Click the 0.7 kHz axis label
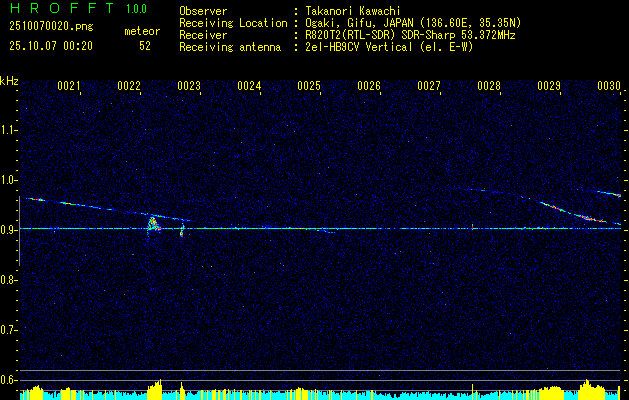 7,330
